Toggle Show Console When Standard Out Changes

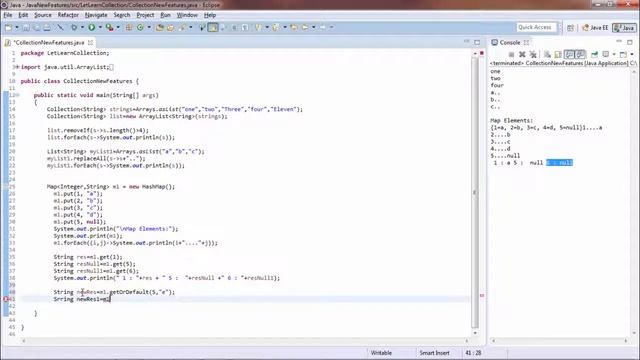[x=569, y=54]
